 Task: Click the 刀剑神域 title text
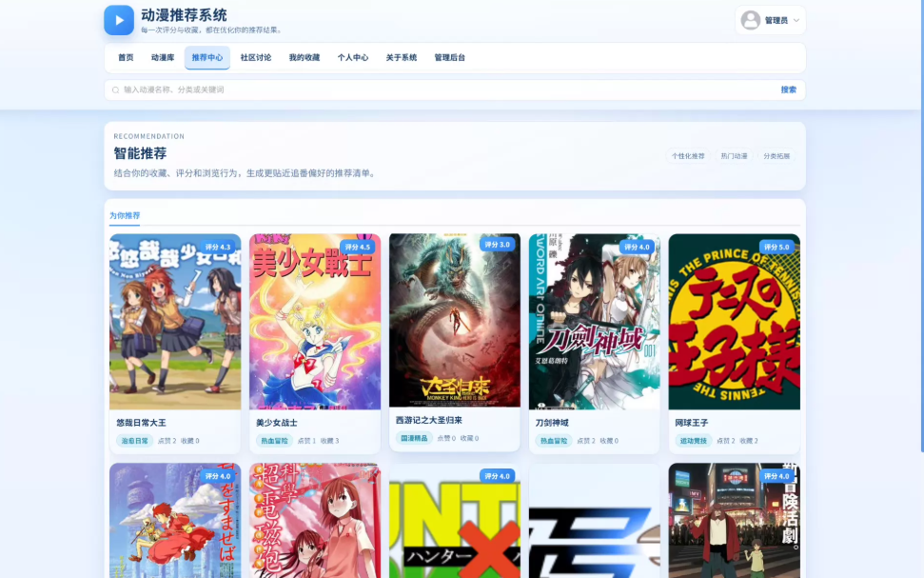tap(552, 423)
